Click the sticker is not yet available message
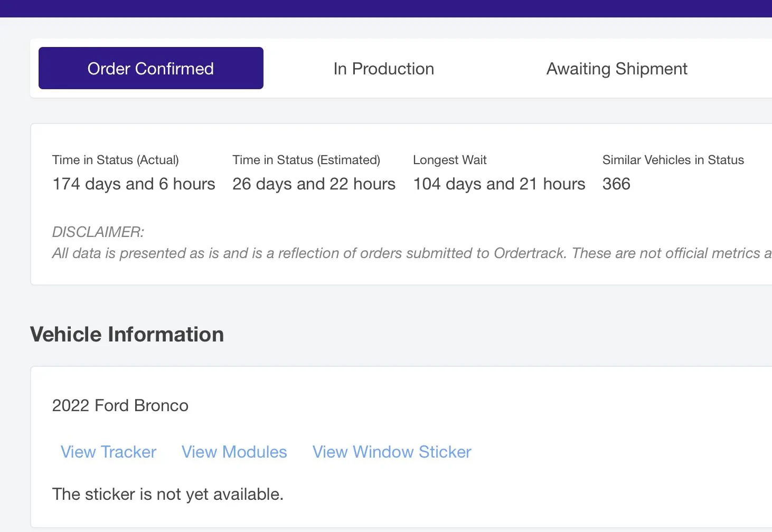772x532 pixels. tap(168, 494)
